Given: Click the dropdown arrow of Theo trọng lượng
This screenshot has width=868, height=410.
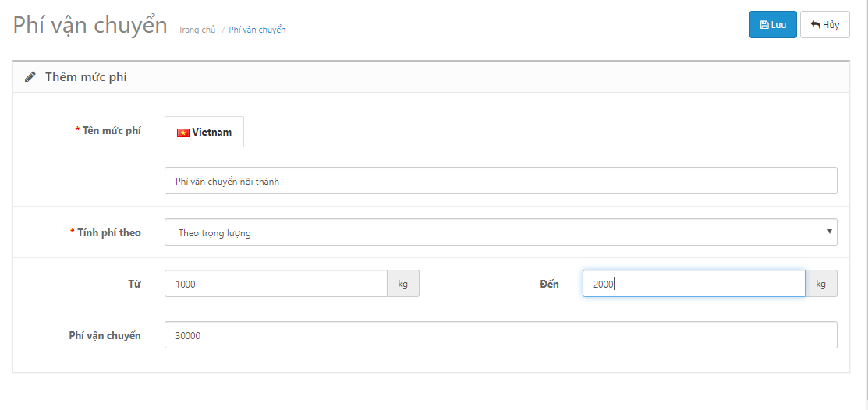Looking at the screenshot, I should [x=829, y=232].
